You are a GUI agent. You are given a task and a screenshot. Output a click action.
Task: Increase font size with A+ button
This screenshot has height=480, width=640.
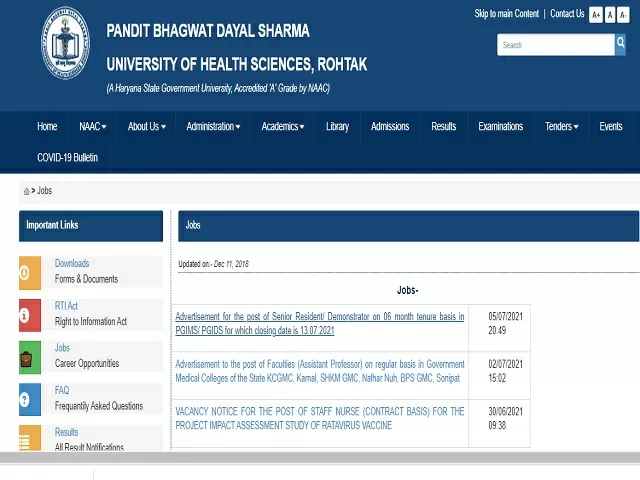pyautogui.click(x=596, y=15)
